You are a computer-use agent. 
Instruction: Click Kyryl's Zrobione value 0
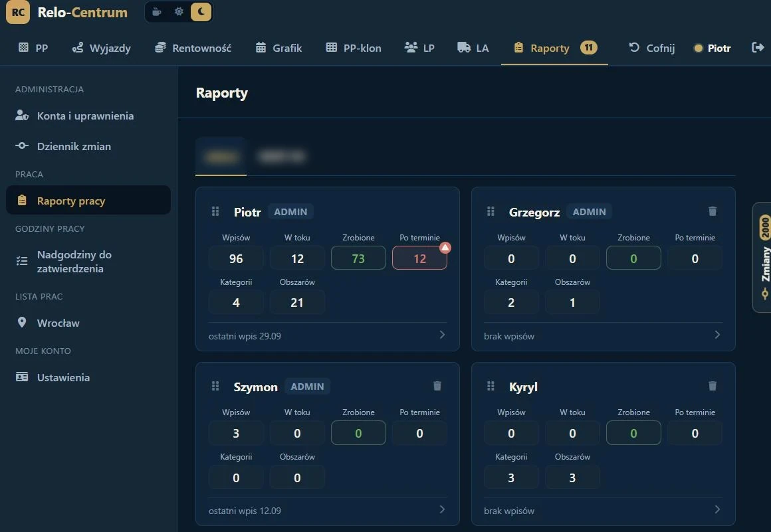click(633, 433)
